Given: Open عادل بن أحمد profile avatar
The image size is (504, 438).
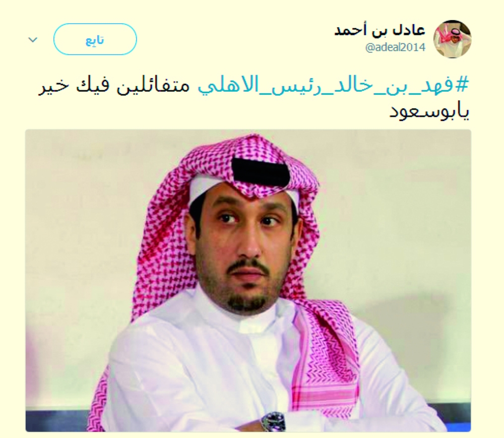Looking at the screenshot, I should [x=452, y=39].
